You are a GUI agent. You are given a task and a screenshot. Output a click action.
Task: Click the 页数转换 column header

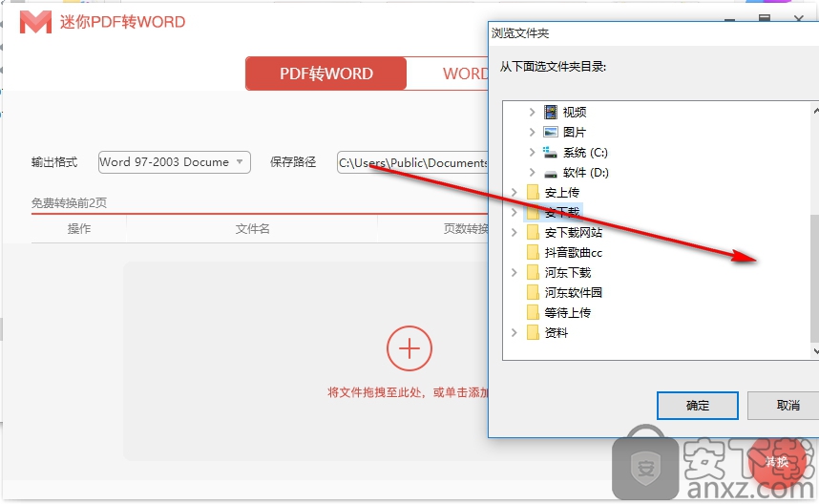[x=466, y=228]
